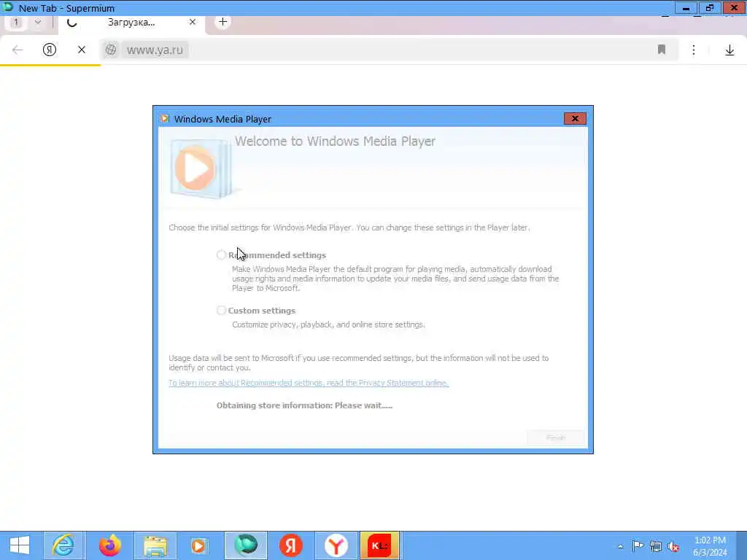Show hidden system tray icons

click(620, 546)
